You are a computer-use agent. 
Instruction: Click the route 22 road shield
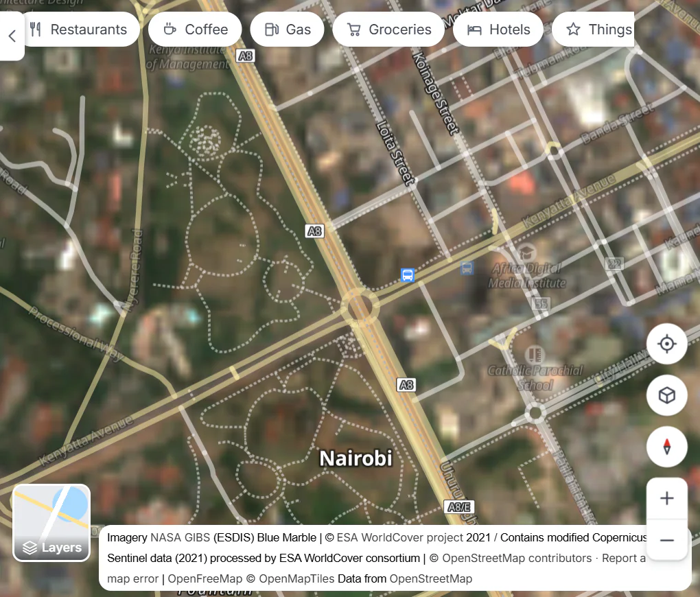click(614, 264)
